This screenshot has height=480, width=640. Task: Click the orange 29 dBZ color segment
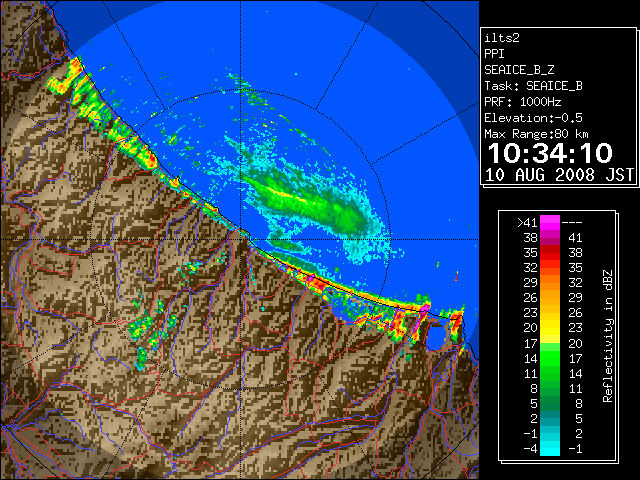click(550, 283)
